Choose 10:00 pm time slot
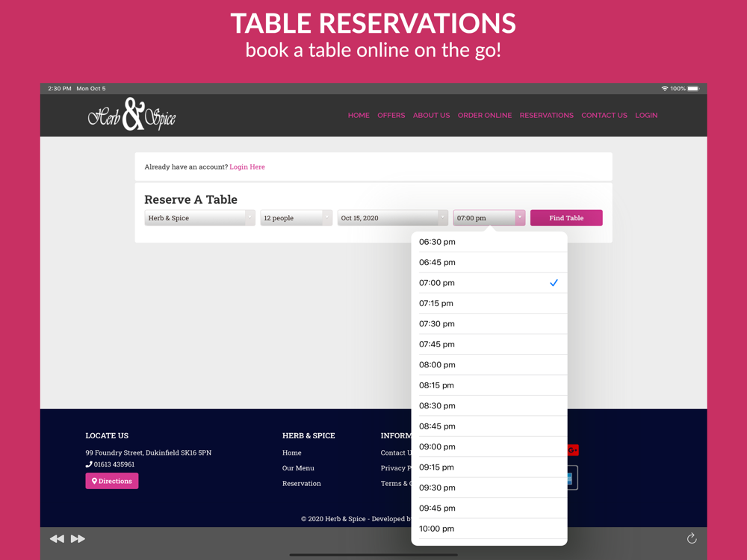Screen dimensions: 747x560 (x=489, y=529)
